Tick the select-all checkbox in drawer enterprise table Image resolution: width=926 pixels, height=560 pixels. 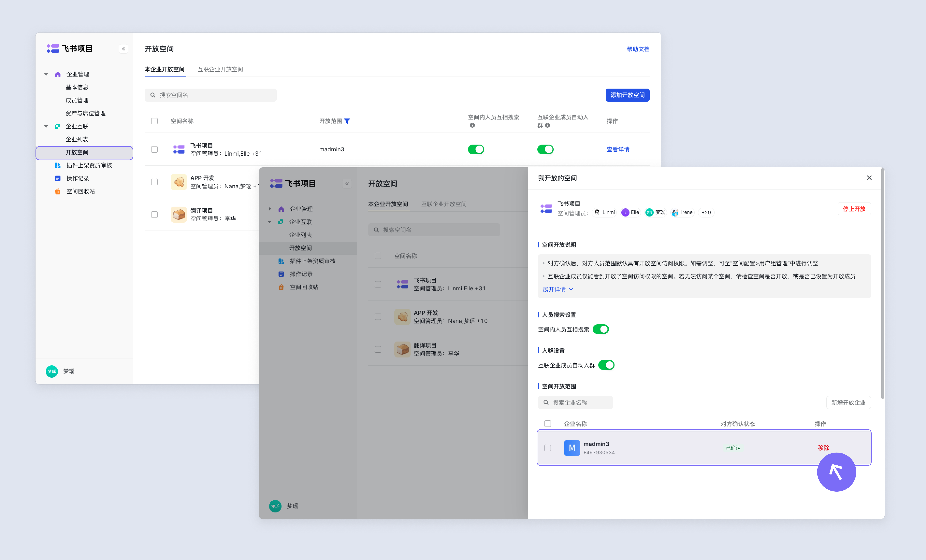point(548,424)
